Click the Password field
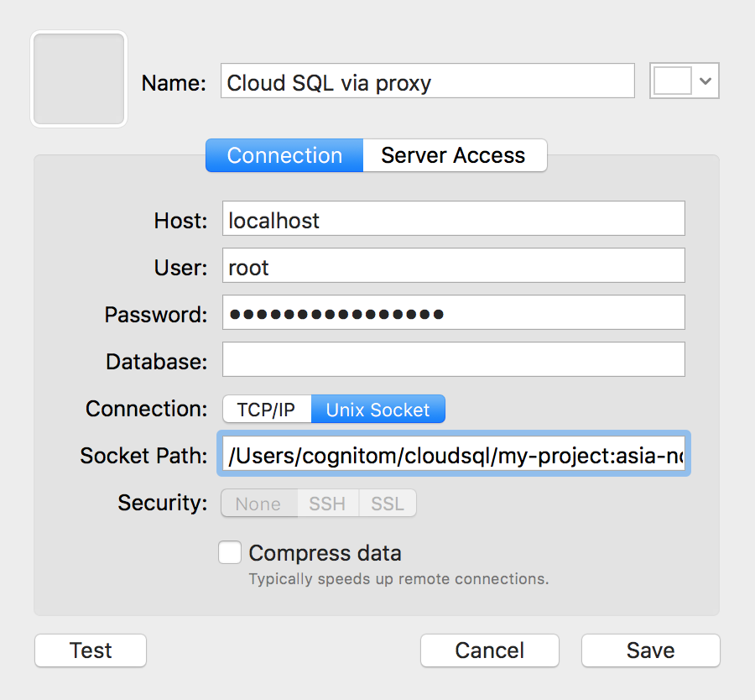Screen dimensions: 755x700 (x=453, y=313)
